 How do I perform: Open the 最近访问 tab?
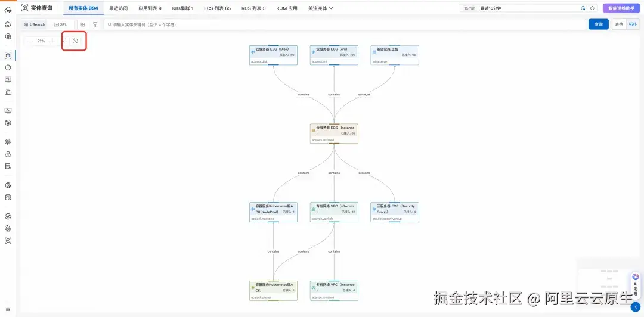118,8
